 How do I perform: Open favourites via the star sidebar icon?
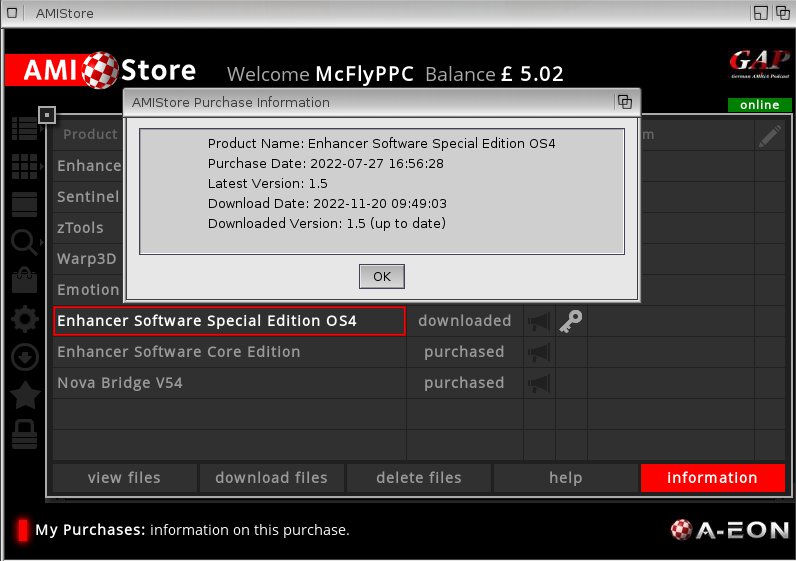(x=24, y=395)
